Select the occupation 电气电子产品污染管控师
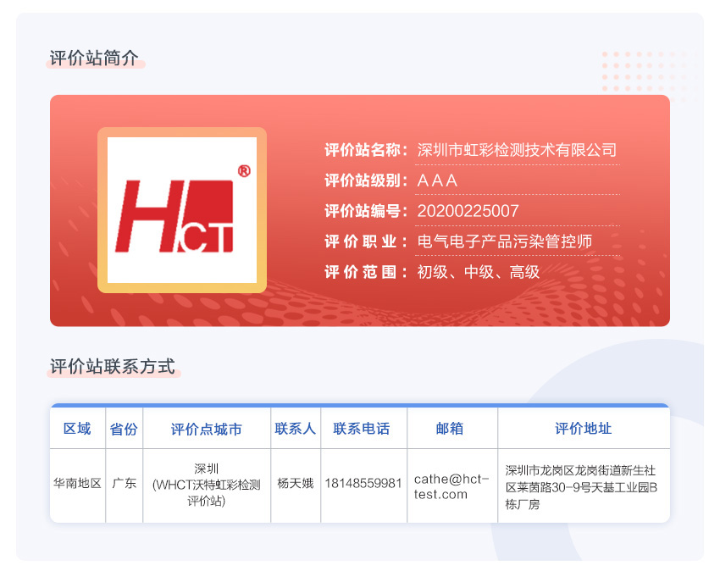 pyautogui.click(x=505, y=241)
